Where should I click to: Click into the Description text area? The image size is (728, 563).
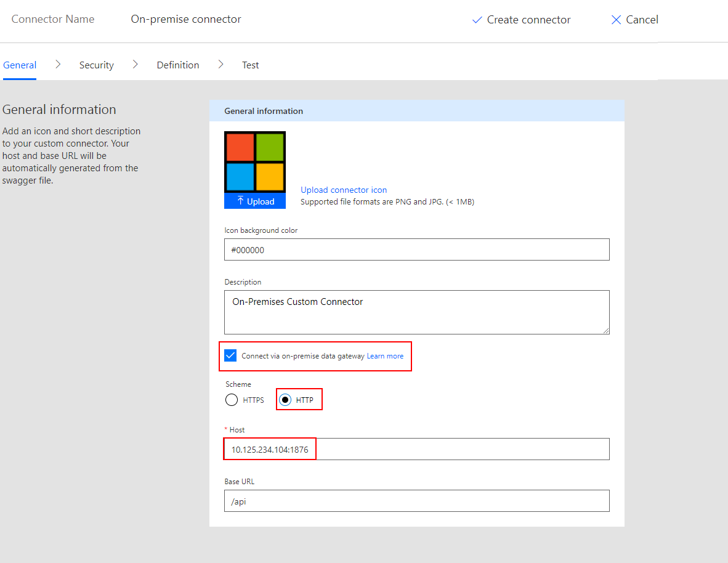pyautogui.click(x=416, y=312)
